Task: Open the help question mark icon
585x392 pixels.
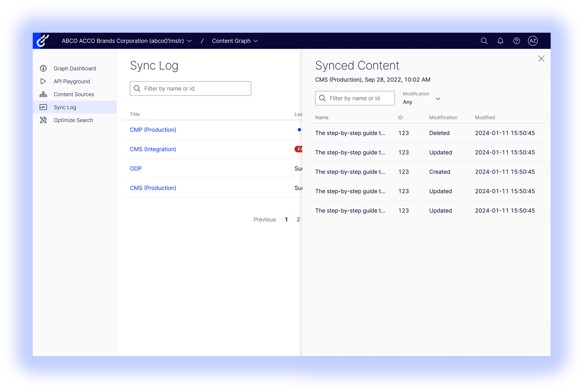Action: pos(516,41)
